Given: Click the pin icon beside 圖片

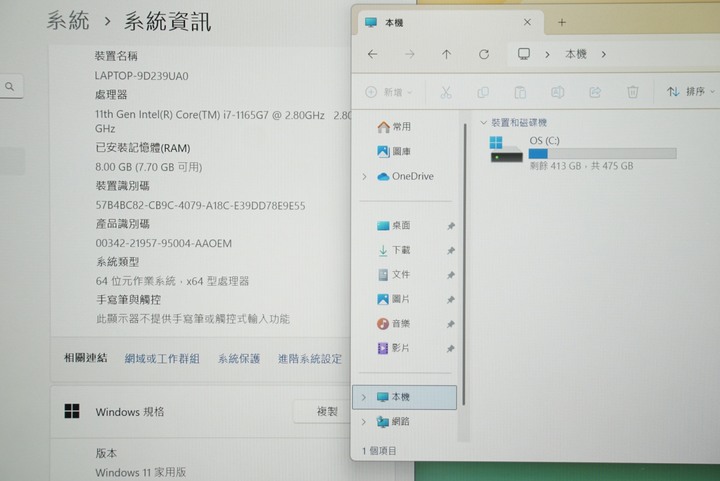Looking at the screenshot, I should click(x=451, y=300).
